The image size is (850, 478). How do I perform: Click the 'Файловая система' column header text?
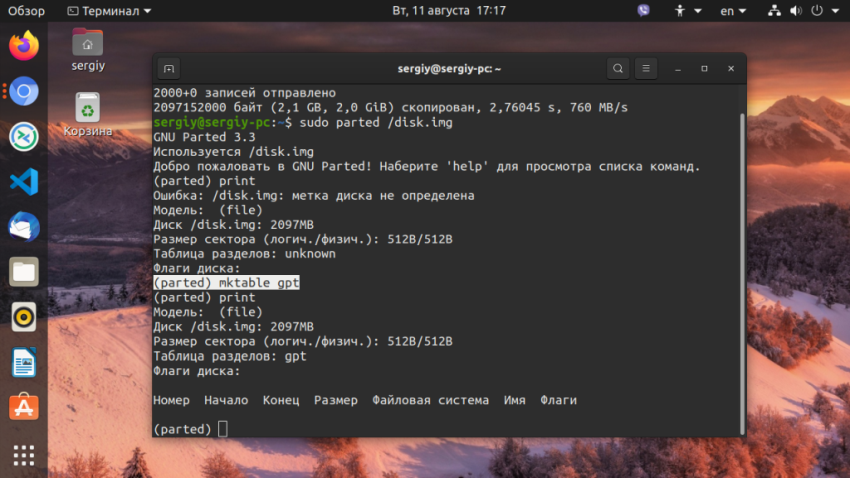pyautogui.click(x=430, y=400)
